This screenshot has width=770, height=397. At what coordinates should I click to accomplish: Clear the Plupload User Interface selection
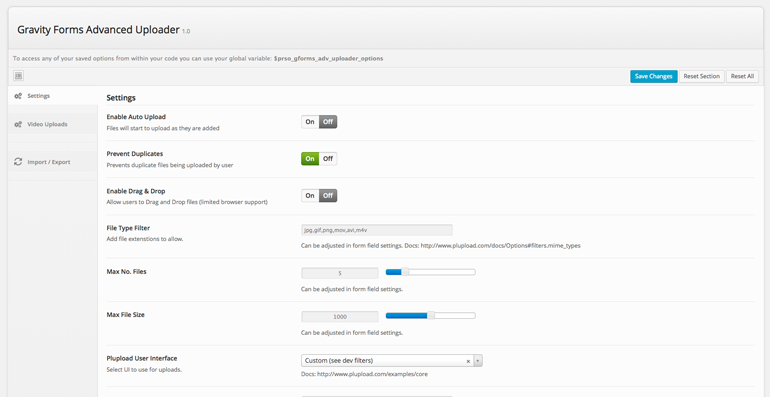coord(468,361)
